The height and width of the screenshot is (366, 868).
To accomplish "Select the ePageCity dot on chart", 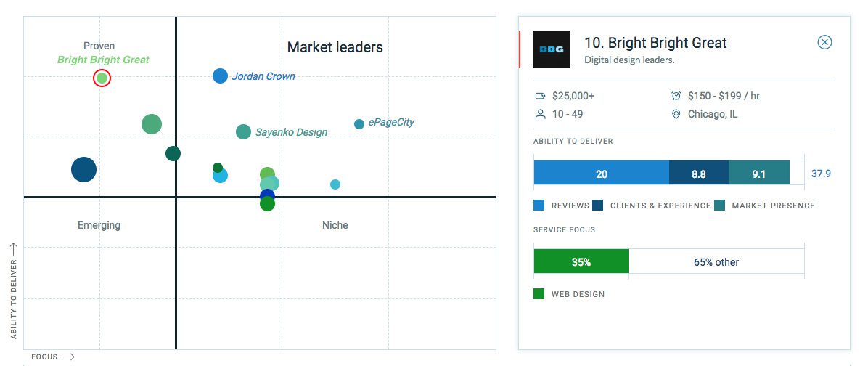I will (x=359, y=124).
